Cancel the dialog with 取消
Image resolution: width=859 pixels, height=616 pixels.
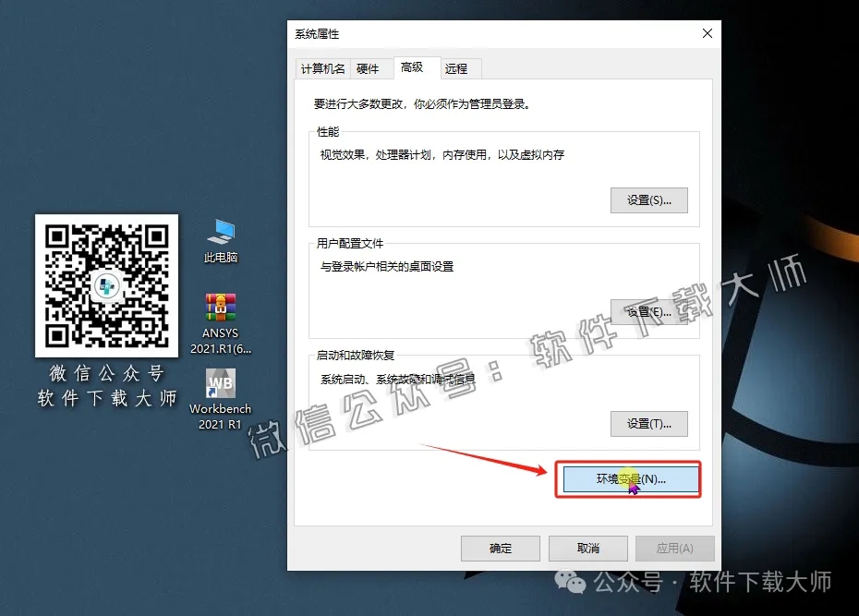coord(587,548)
